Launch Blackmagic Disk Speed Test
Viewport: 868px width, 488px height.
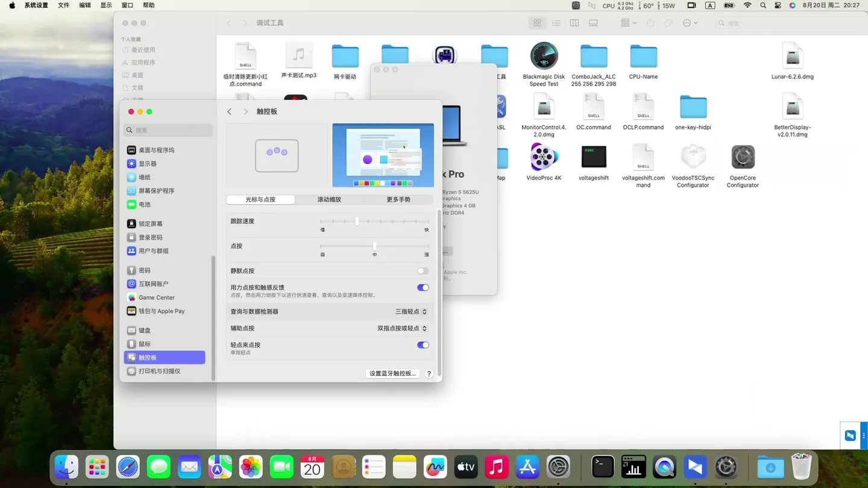544,57
